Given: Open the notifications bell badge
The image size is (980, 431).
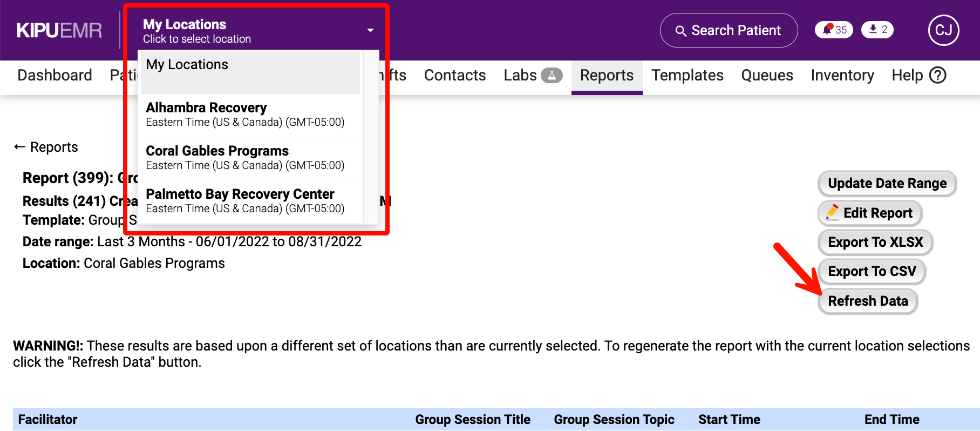Looking at the screenshot, I should [833, 30].
